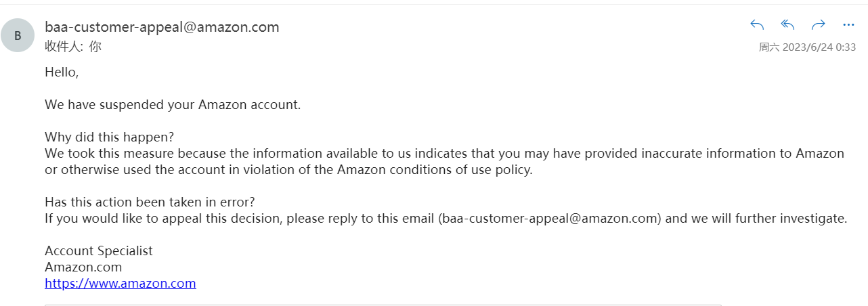This screenshot has width=868, height=306.
Task: Click the sender avatar circle labeled B
Action: [x=18, y=36]
